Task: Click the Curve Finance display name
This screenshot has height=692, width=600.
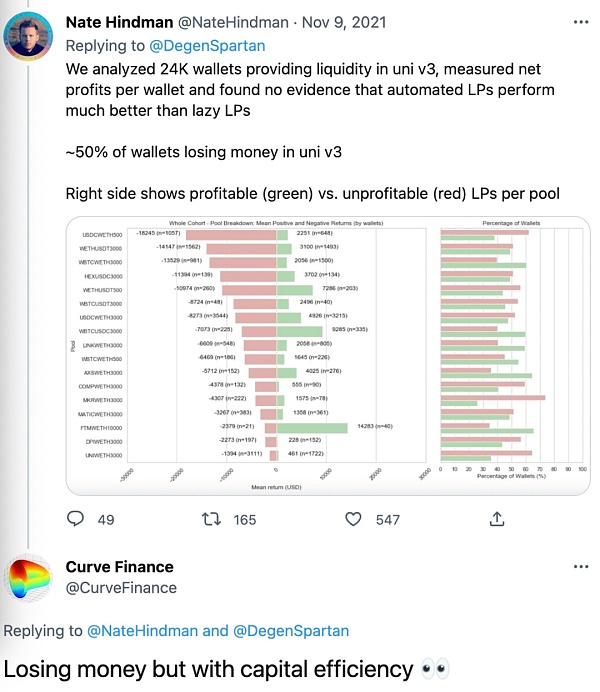Action: (119, 567)
